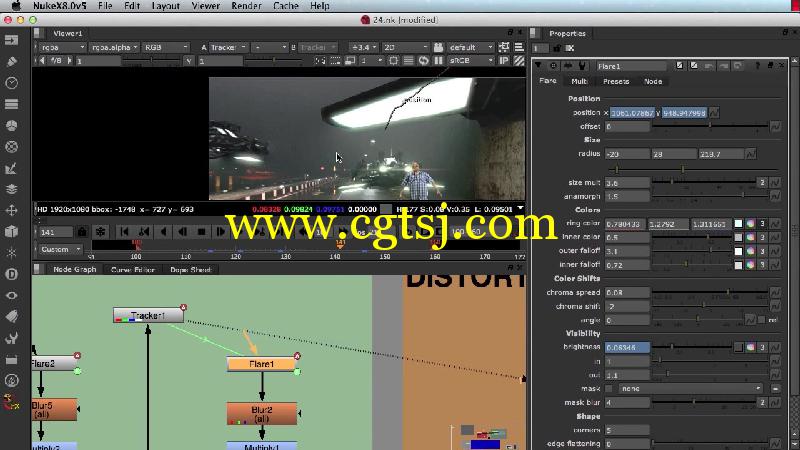Click the brightness value field
This screenshot has width=800, height=450.
pos(627,347)
